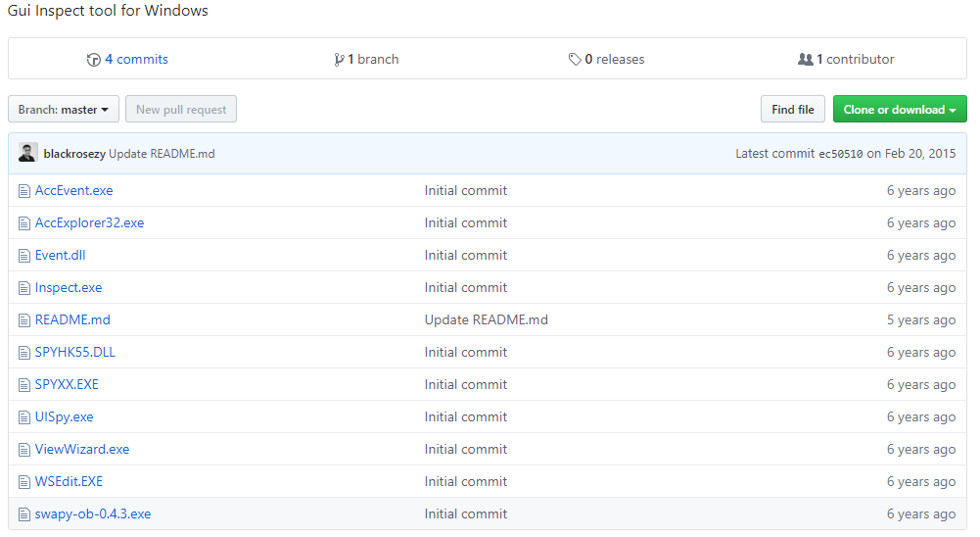The image size is (980, 537).
Task: Click the blackrosezy avatar thumbnail
Action: click(27, 153)
